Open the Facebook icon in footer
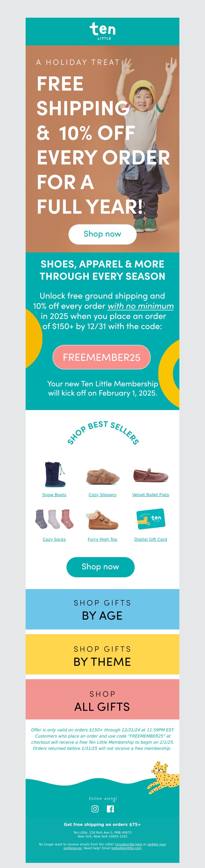Viewport: 205px width, 868px height. point(110,809)
